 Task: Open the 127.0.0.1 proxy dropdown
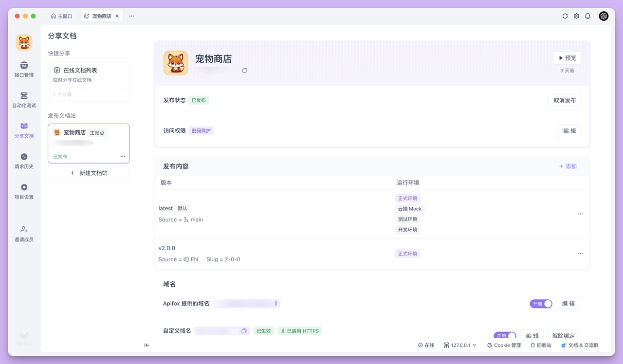tap(460, 345)
